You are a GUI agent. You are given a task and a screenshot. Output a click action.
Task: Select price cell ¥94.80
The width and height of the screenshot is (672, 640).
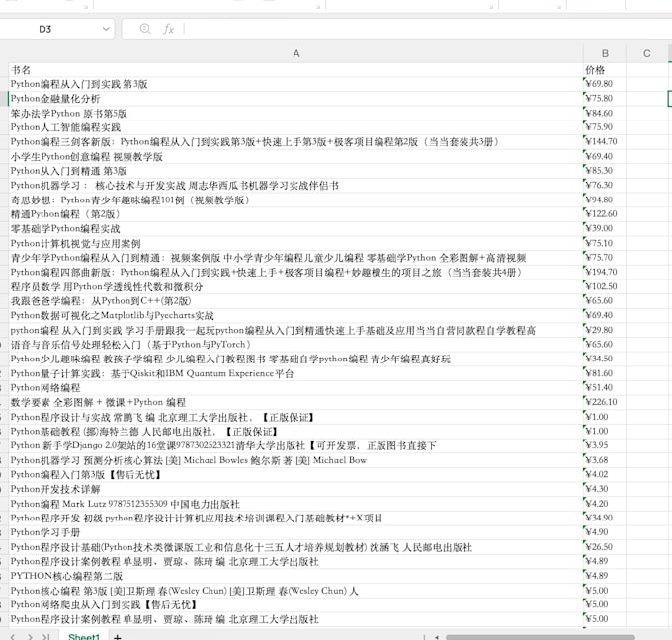point(605,200)
